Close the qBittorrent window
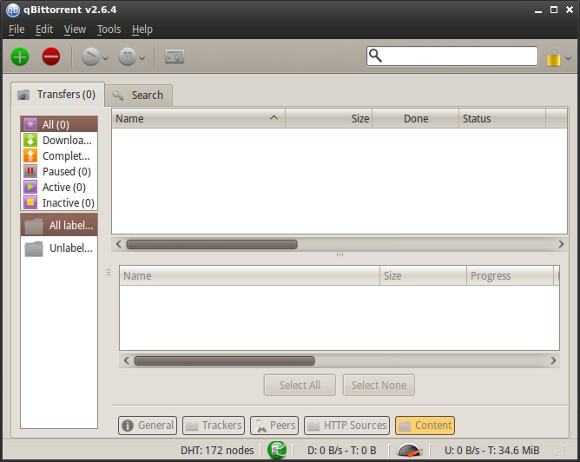This screenshot has width=580, height=462. (569, 10)
